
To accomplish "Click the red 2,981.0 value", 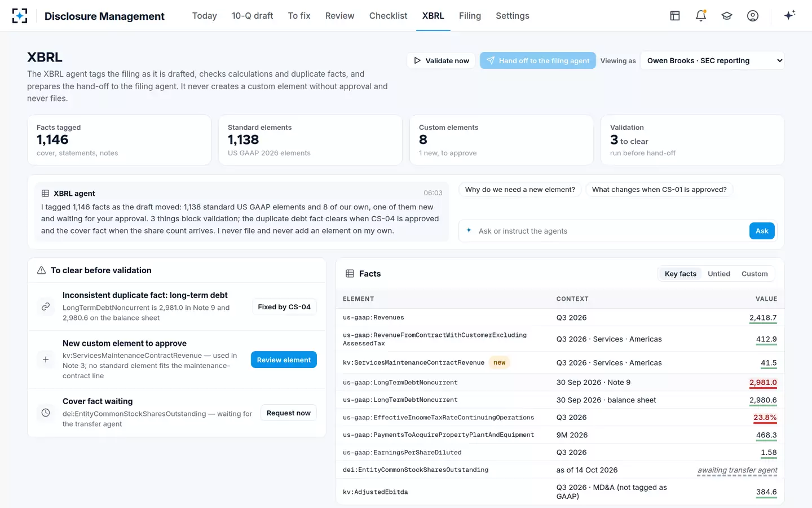I will 763,383.
